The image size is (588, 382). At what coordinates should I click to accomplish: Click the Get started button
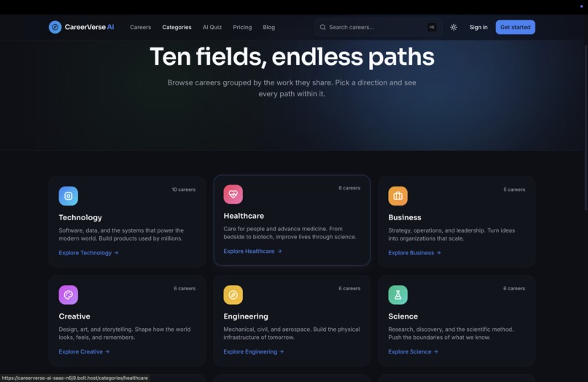[515, 28]
